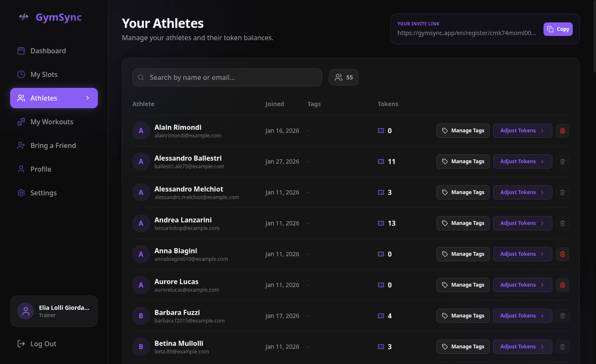Open Adjust Tokens for Alain Rimondi
The width and height of the screenshot is (596, 364).
(522, 131)
